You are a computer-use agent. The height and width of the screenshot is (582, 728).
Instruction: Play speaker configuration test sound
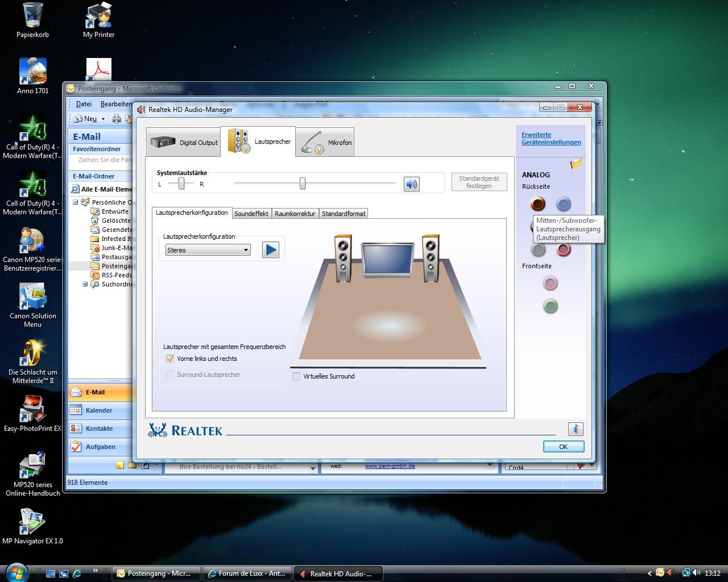(271, 250)
